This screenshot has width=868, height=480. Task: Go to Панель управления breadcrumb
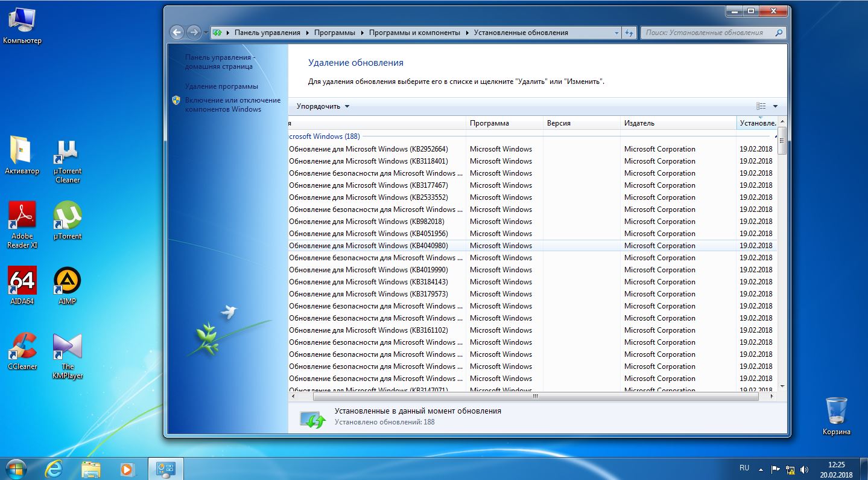pos(267,33)
